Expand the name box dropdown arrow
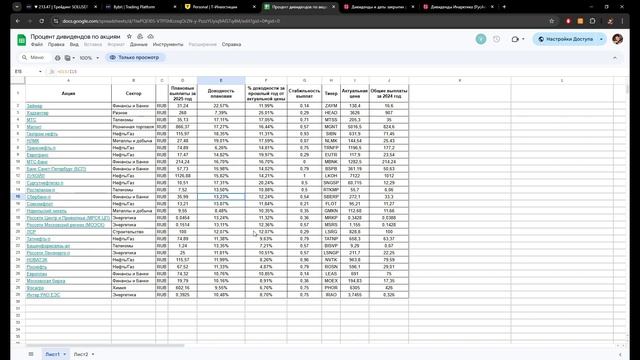Image resolution: width=640 pixels, height=360 pixels. (40, 71)
